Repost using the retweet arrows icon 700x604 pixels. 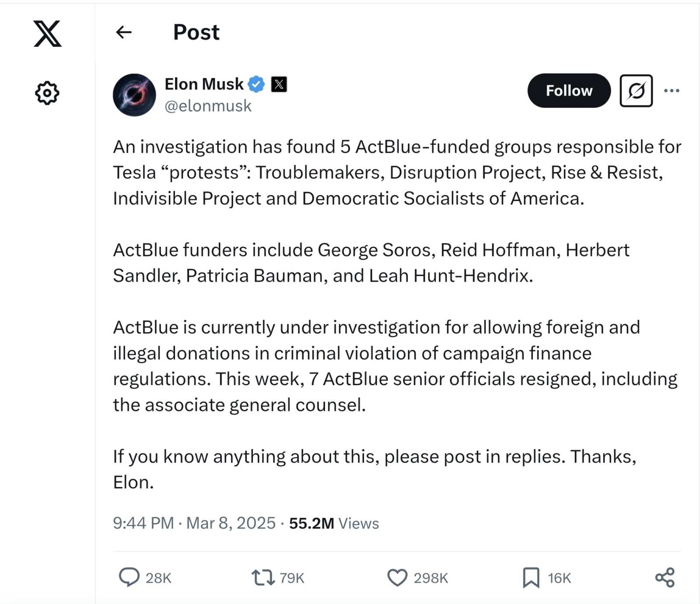263,577
